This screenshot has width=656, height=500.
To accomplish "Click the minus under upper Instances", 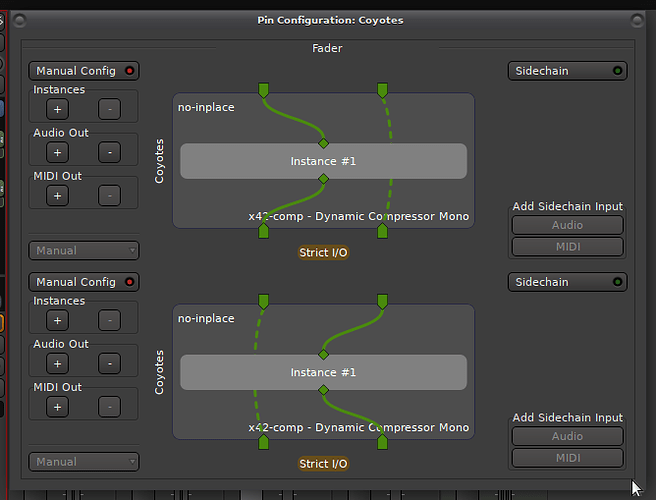I will (110, 109).
